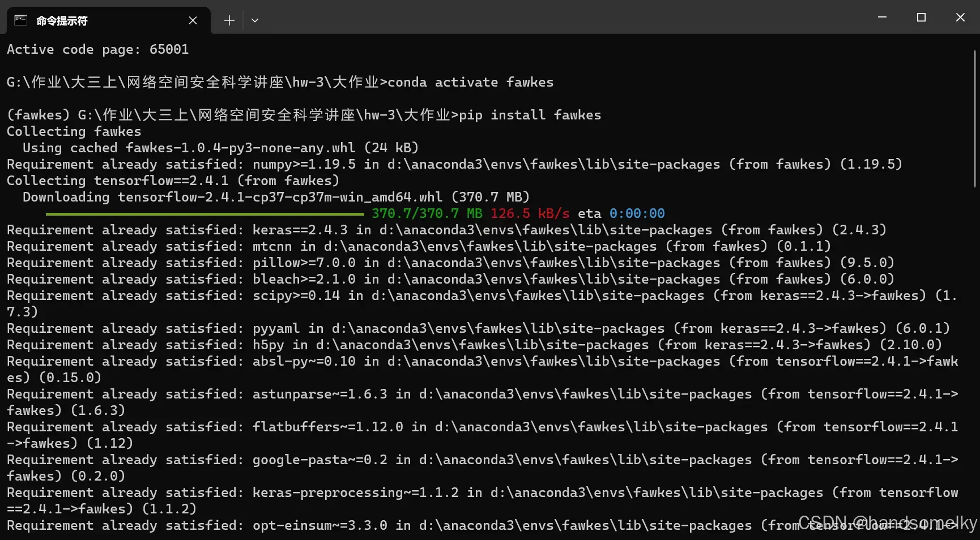This screenshot has height=540, width=980.
Task: Click the 'flatbuffers~=1.12.0' requirement text
Action: click(328, 427)
